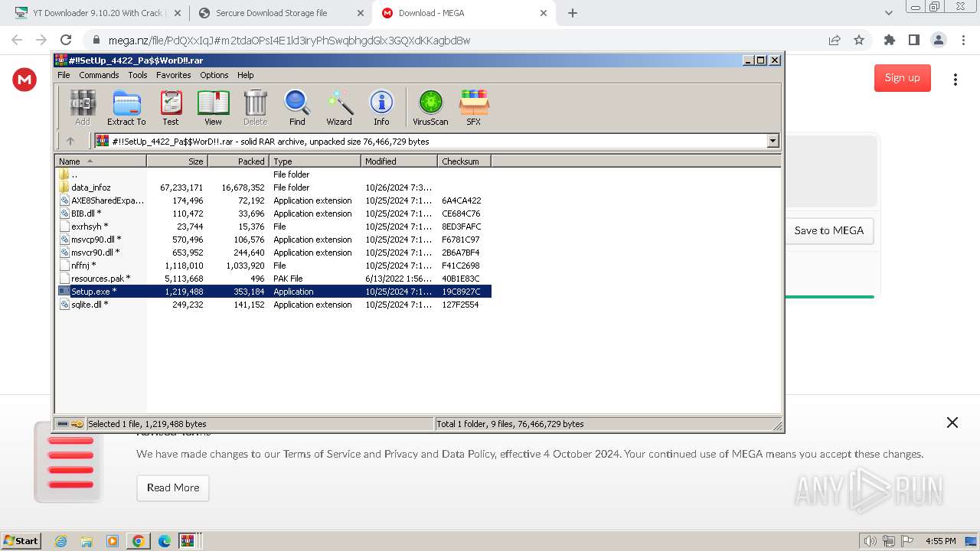Click Extract To toolbar icon
Viewport: 980px width, 551px height.
pos(126,107)
